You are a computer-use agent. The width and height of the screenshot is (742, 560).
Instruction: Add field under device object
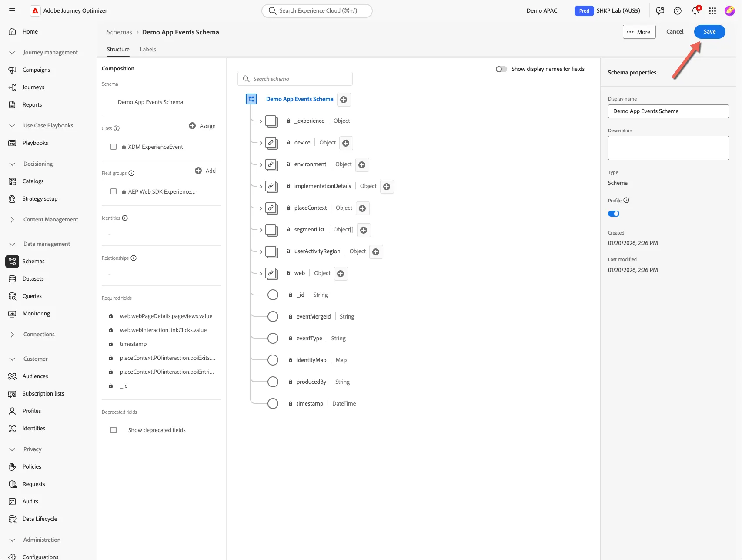point(346,143)
